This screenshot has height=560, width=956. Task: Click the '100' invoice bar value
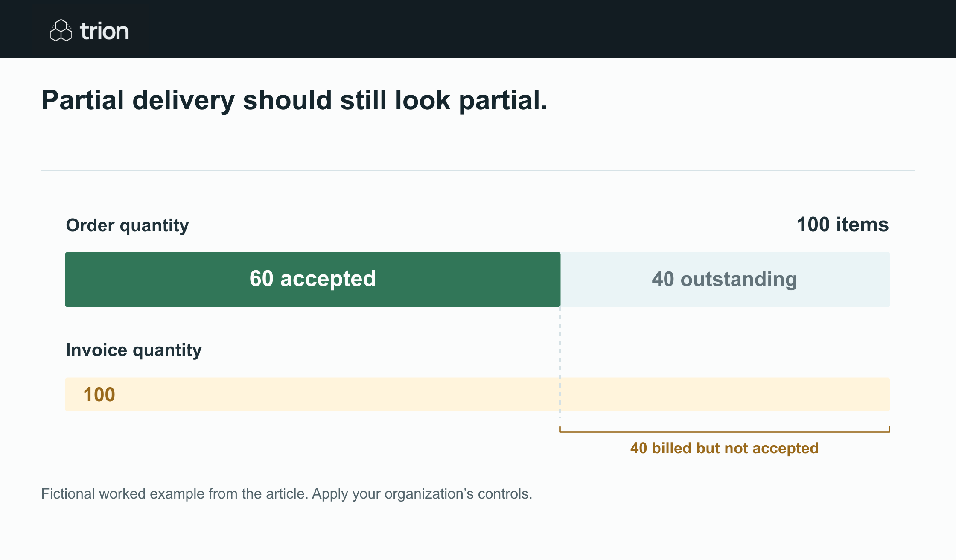tap(99, 394)
